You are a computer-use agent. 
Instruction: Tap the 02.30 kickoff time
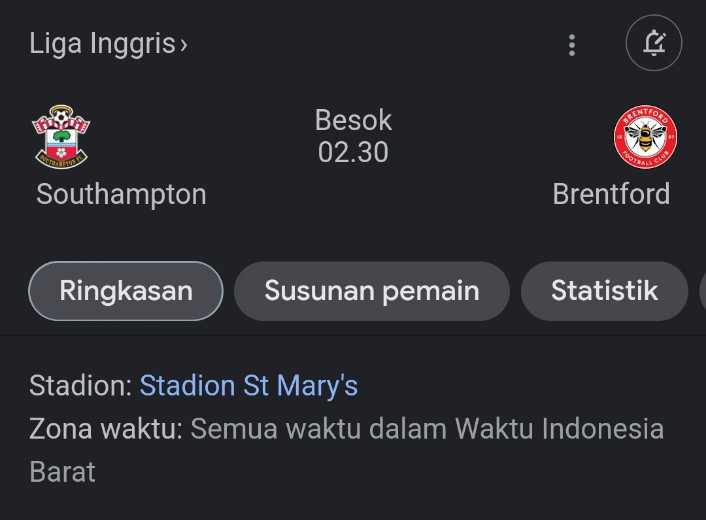click(353, 152)
